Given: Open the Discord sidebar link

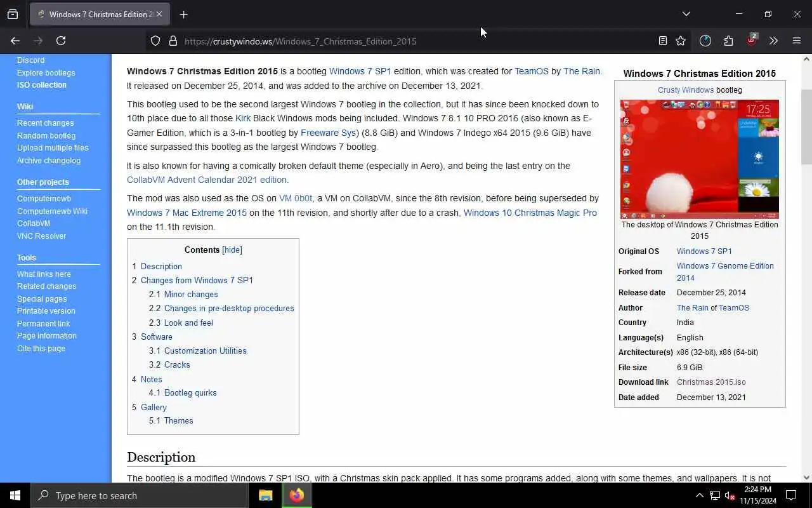Looking at the screenshot, I should point(30,60).
